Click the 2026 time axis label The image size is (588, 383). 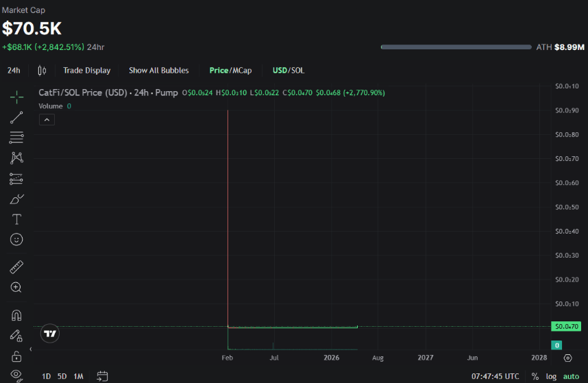click(x=332, y=358)
